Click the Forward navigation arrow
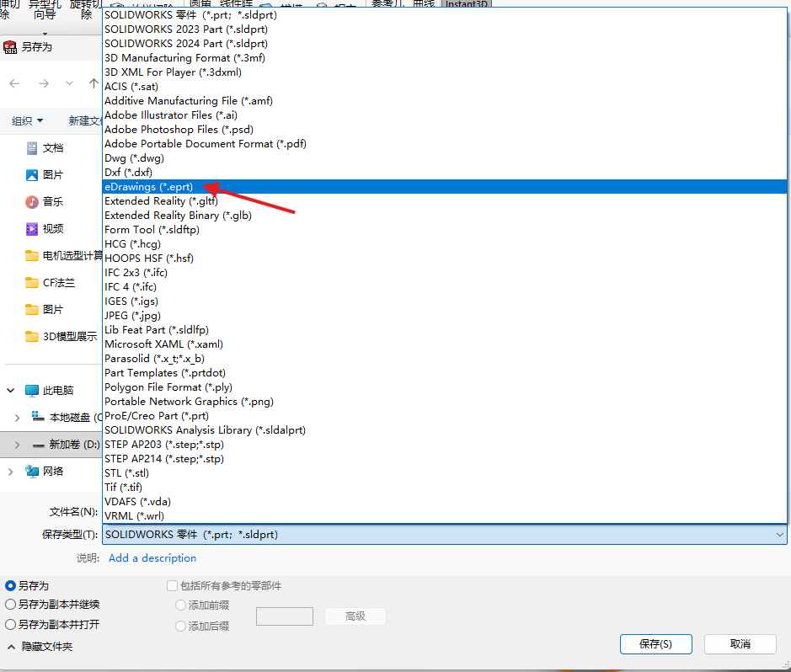The height and width of the screenshot is (672, 791). coord(44,83)
